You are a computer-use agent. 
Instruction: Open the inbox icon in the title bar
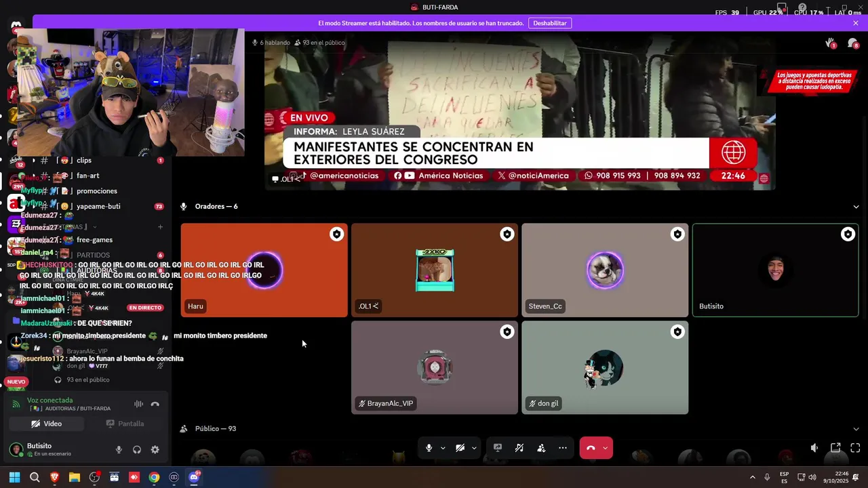[782, 8]
